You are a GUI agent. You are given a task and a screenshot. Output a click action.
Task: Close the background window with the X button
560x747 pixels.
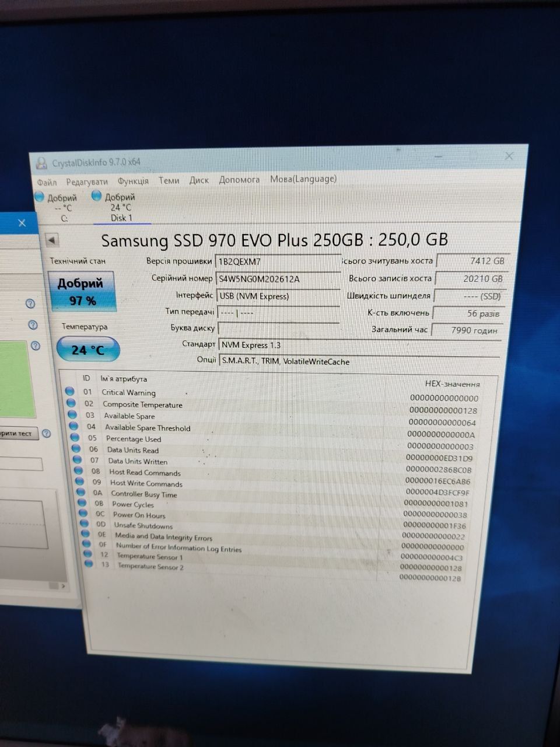coord(22,223)
